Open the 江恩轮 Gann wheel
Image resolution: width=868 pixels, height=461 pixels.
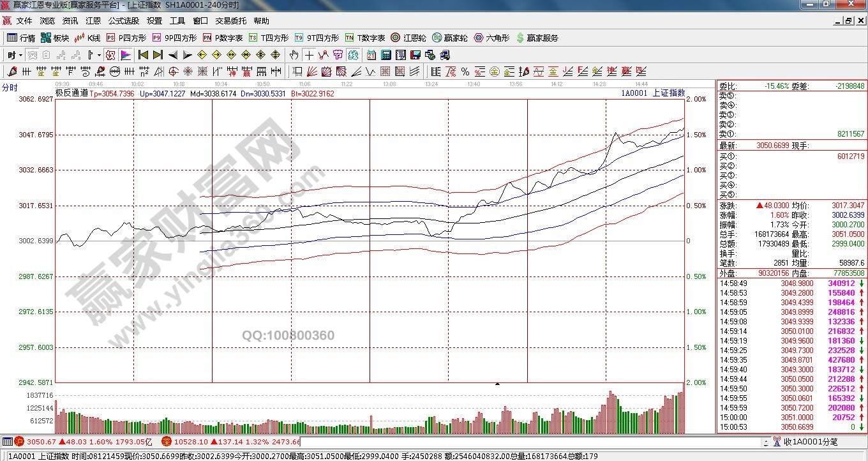(408, 38)
